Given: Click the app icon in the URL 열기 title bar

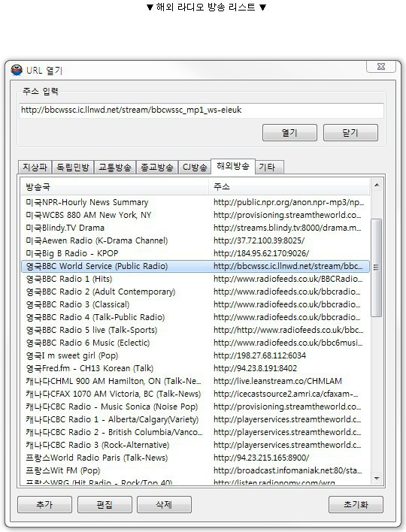Looking at the screenshot, I should pyautogui.click(x=17, y=70).
